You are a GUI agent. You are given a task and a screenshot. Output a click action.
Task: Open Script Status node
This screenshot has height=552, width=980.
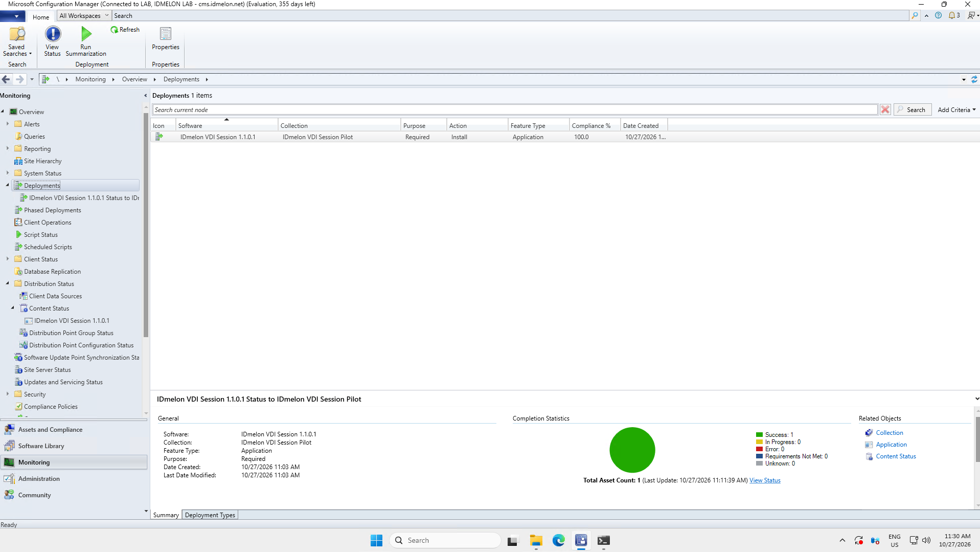pos(41,235)
